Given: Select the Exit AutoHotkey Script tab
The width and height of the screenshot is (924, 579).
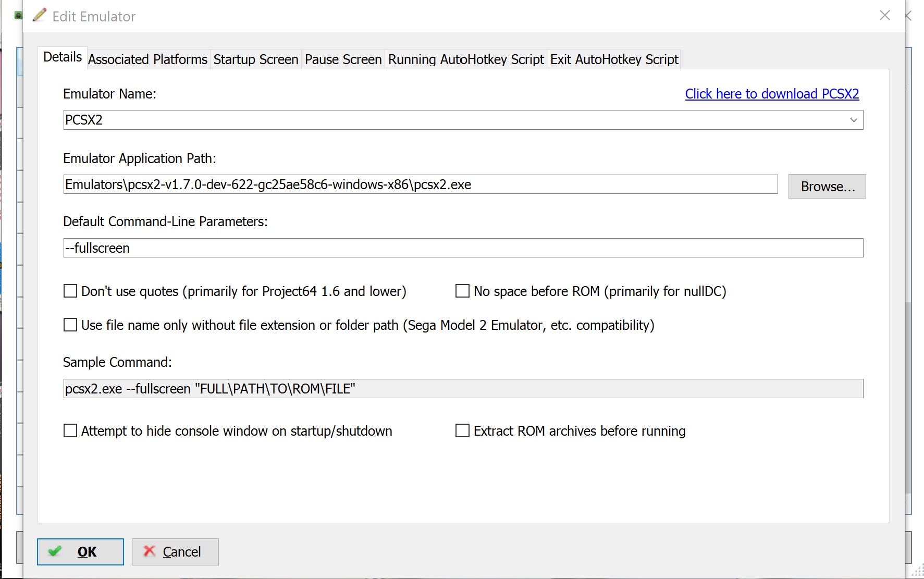Looking at the screenshot, I should click(x=614, y=59).
